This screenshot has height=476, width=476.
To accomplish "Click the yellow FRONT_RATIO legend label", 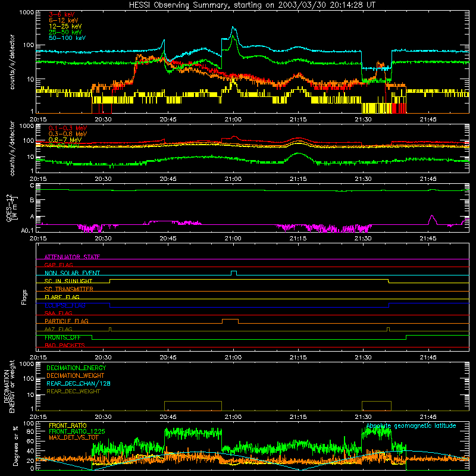I will coord(68,425).
